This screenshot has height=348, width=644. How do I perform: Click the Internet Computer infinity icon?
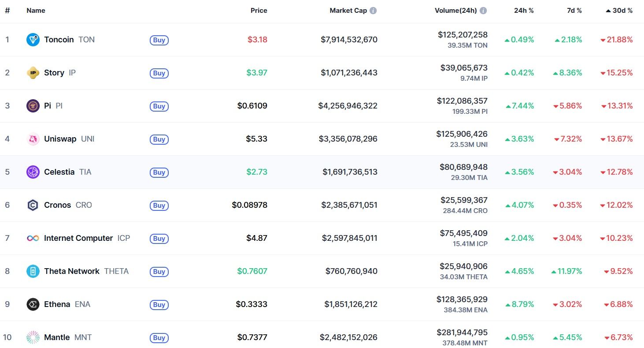pos(33,238)
